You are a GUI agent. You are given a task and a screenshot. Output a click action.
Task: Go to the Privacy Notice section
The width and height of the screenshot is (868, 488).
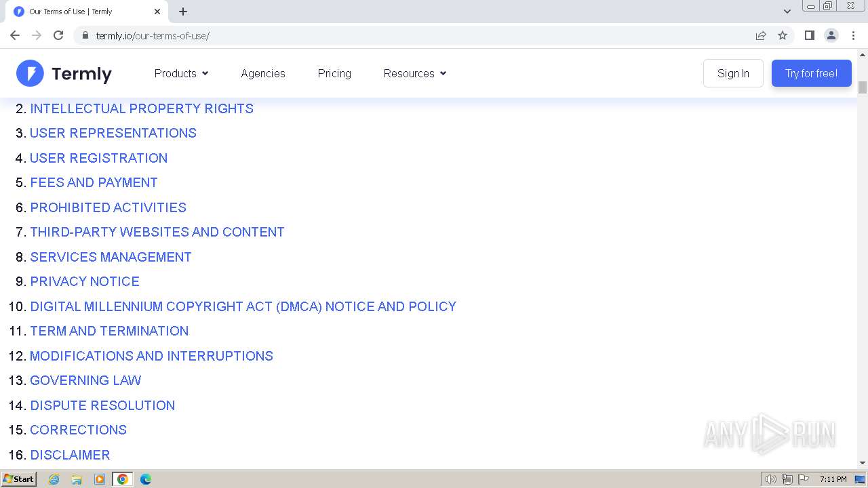tap(85, 281)
